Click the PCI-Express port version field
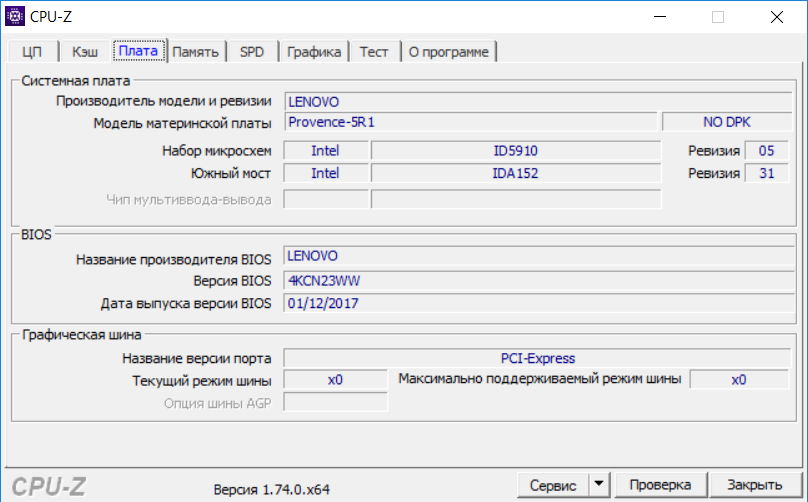 [x=537, y=358]
